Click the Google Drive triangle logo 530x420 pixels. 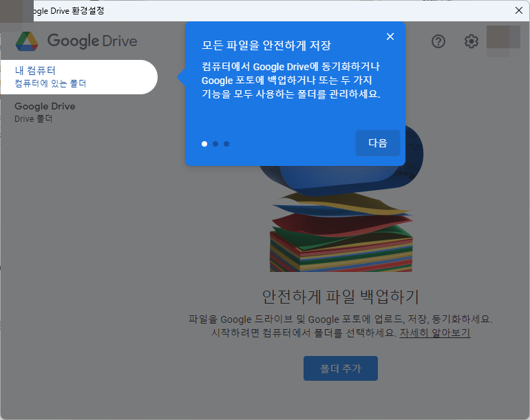[x=26, y=41]
